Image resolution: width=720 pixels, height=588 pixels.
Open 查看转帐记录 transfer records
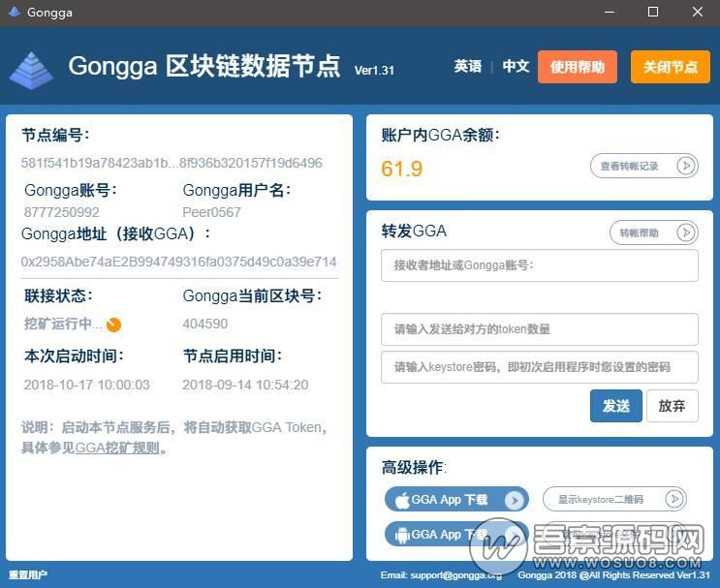click(x=643, y=166)
